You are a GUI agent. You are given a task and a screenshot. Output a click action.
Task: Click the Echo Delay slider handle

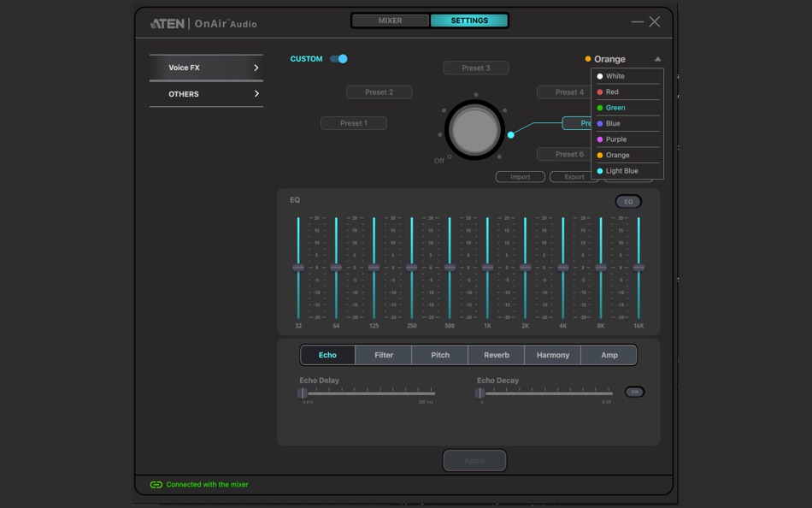(302, 393)
